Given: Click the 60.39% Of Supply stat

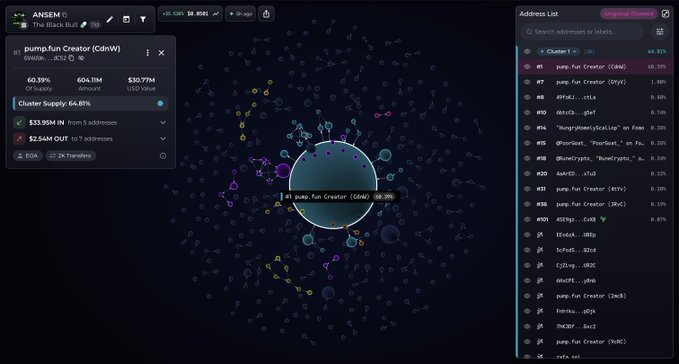Looking at the screenshot, I should coord(39,84).
